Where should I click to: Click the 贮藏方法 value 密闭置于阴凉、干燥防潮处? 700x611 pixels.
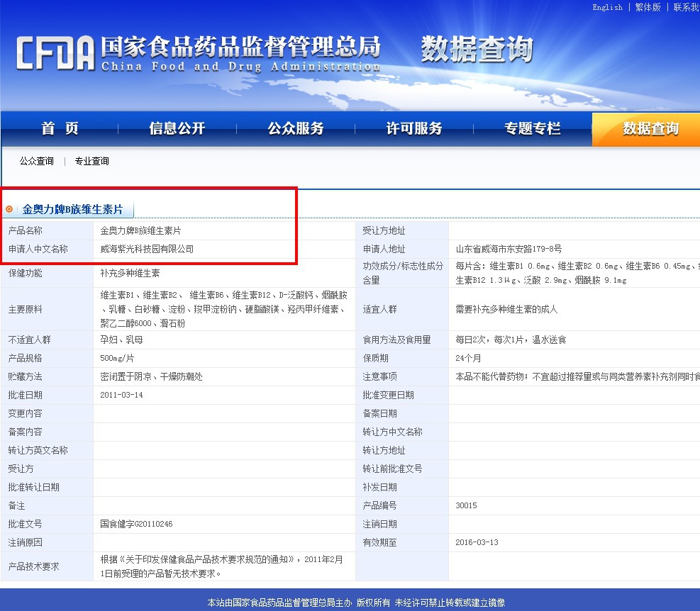tap(151, 376)
